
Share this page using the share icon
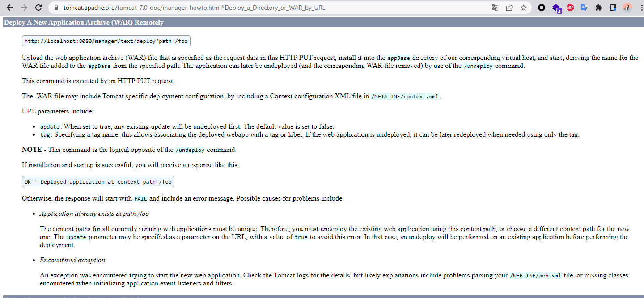click(509, 8)
